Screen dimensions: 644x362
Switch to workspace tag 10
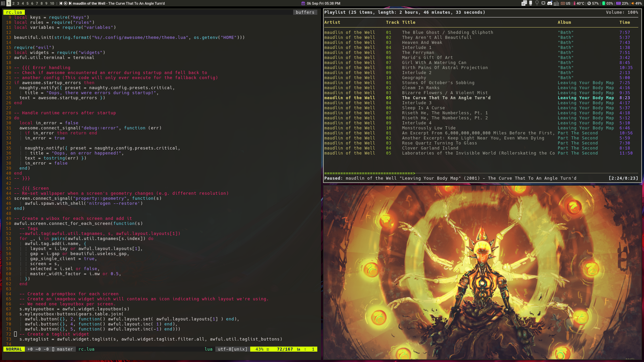[52, 3]
